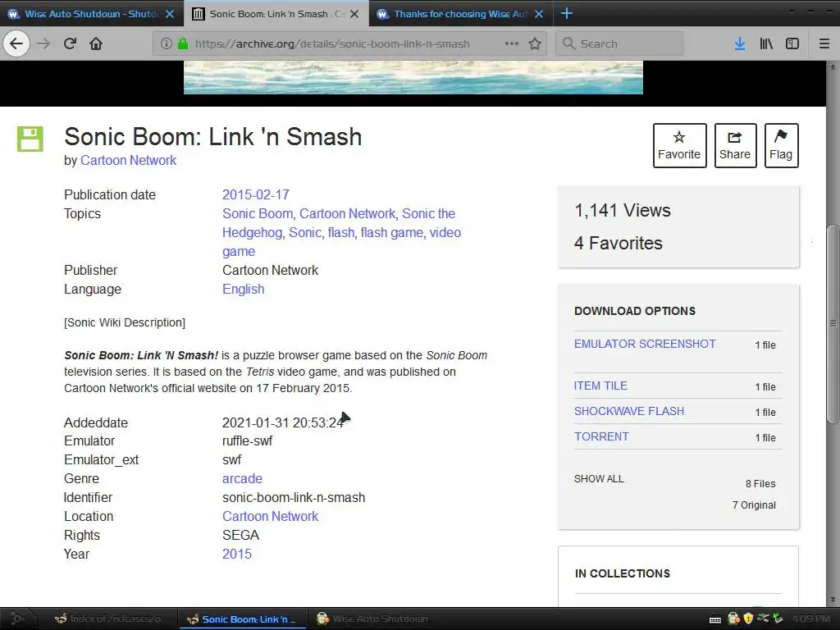
Task: Open the video game topic link
Action: pyautogui.click(x=342, y=242)
